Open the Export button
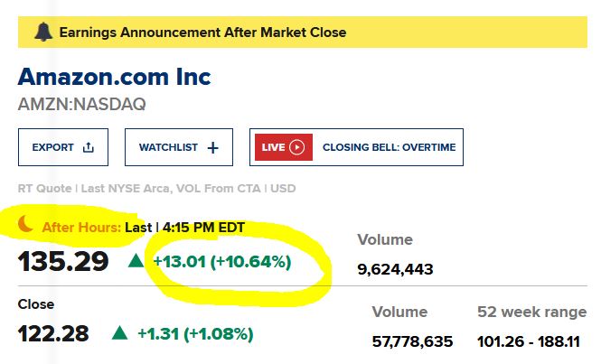601x364 pixels. [x=63, y=147]
